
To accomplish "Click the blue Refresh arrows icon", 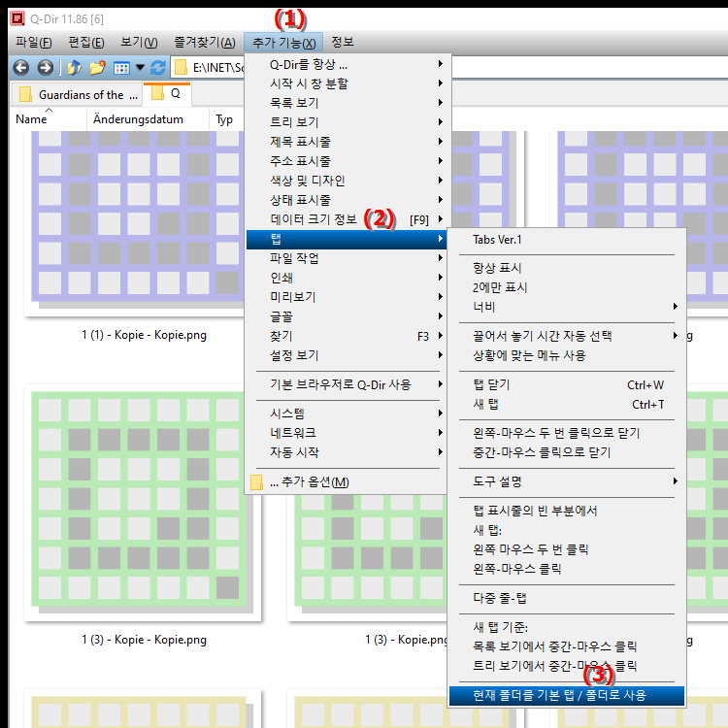I will [x=158, y=68].
